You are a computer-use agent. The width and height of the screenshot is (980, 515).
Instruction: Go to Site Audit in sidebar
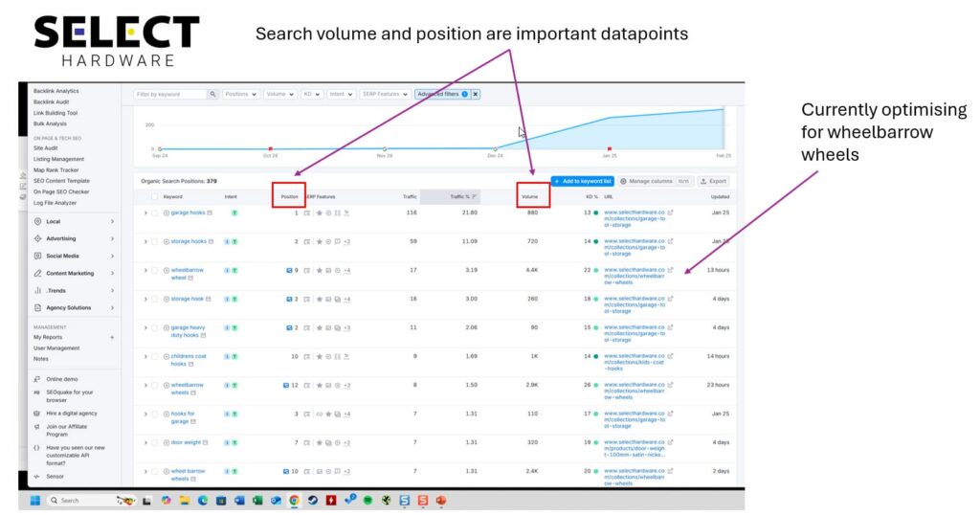47,148
